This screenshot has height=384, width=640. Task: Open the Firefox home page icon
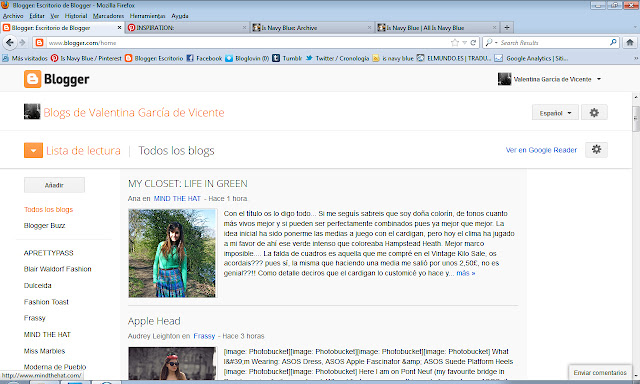pyautogui.click(x=630, y=42)
